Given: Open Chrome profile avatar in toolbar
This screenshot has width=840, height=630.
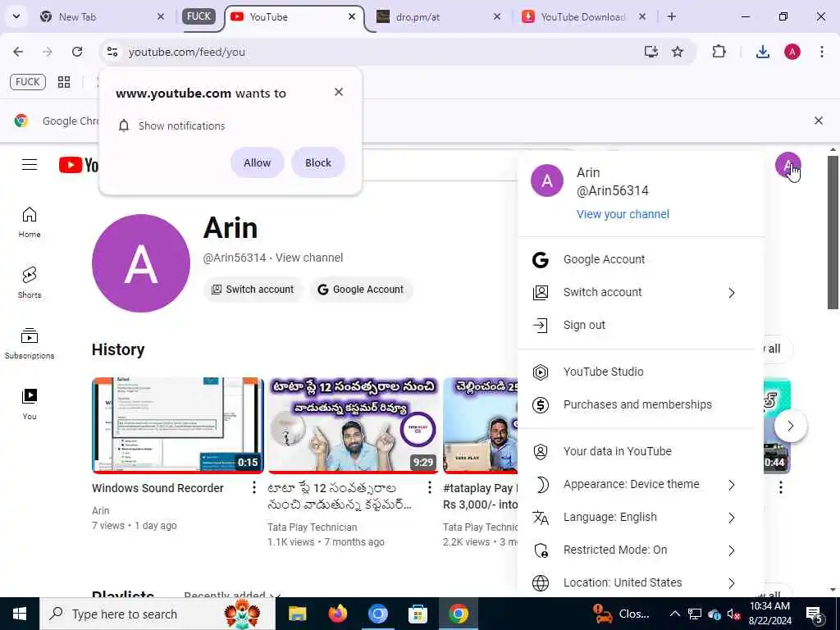Looking at the screenshot, I should click(x=792, y=52).
